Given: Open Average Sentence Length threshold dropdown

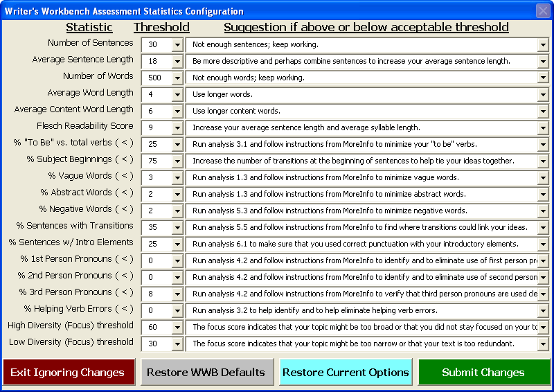Looking at the screenshot, I should pos(177,61).
